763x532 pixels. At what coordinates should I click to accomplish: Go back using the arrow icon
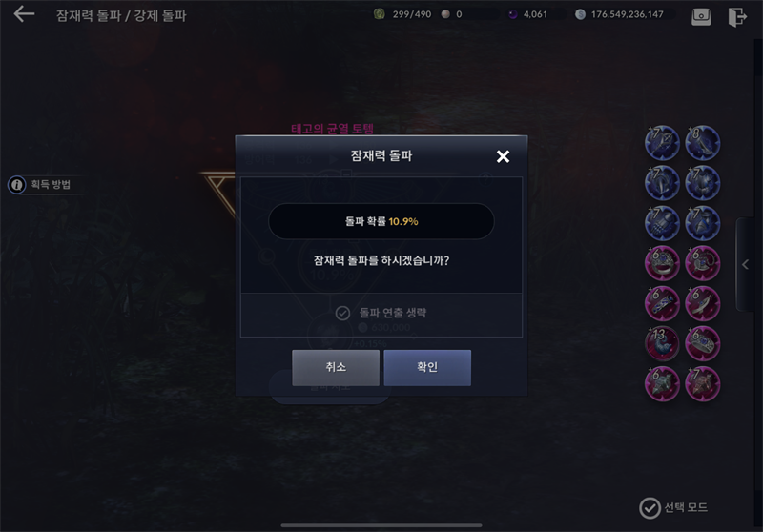click(24, 14)
